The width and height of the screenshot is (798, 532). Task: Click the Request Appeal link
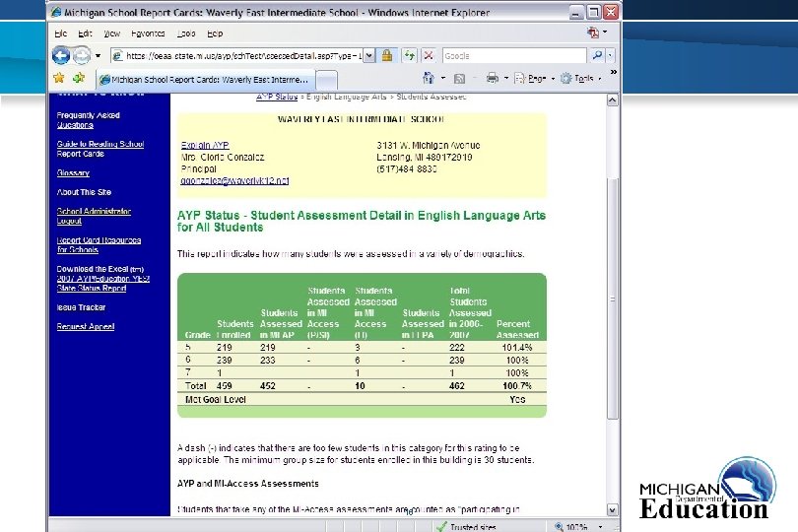click(86, 327)
